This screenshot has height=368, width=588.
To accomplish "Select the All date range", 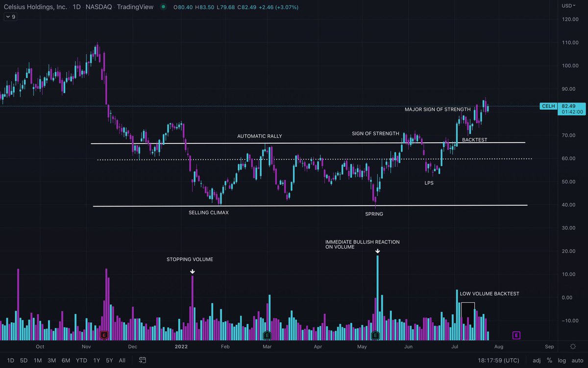I will pos(122,361).
